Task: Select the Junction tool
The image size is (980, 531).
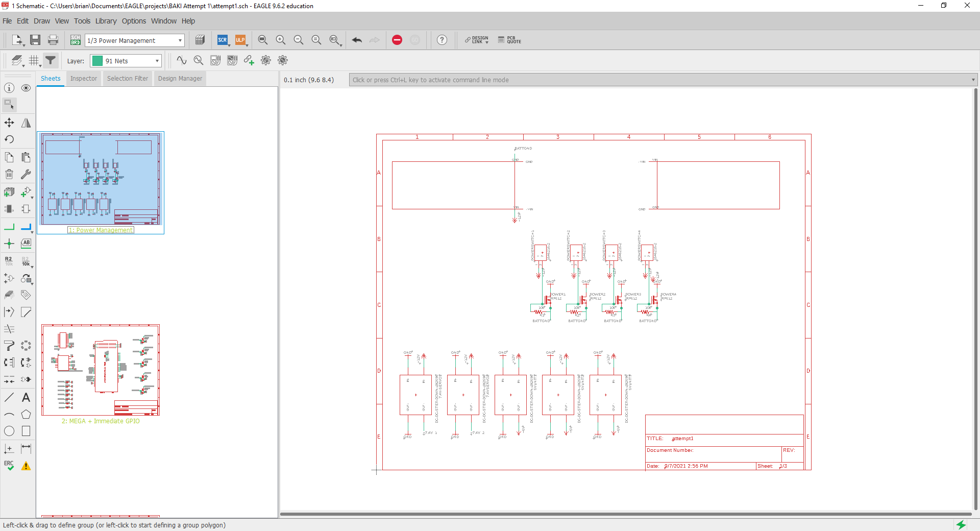Action: (9, 244)
